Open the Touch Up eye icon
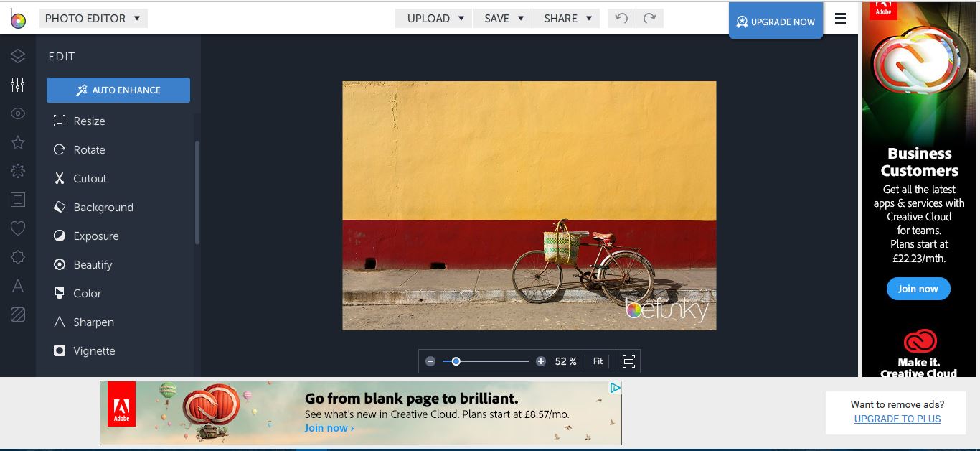 (18, 113)
